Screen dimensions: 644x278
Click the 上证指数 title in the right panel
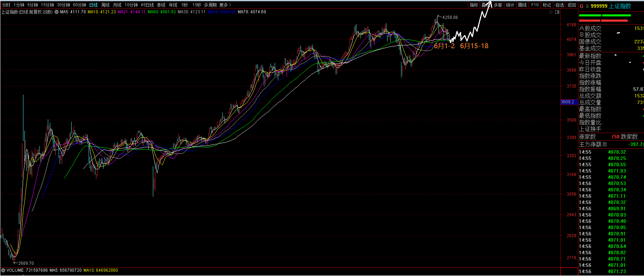(620, 6)
